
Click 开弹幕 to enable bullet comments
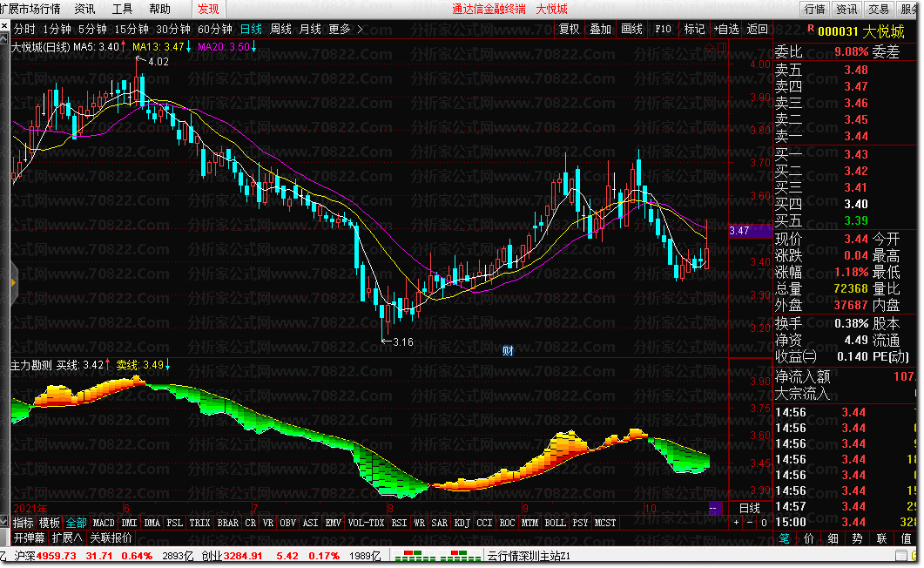click(29, 538)
